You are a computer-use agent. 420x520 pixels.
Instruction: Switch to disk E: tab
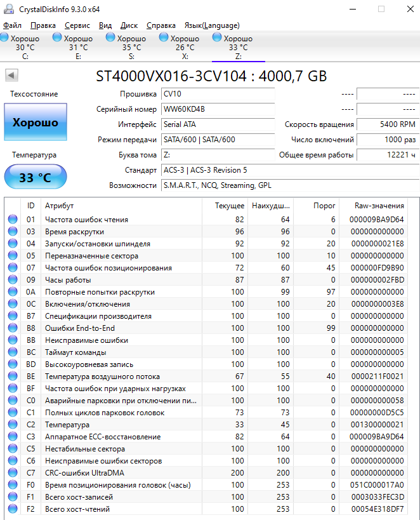[x=79, y=47]
